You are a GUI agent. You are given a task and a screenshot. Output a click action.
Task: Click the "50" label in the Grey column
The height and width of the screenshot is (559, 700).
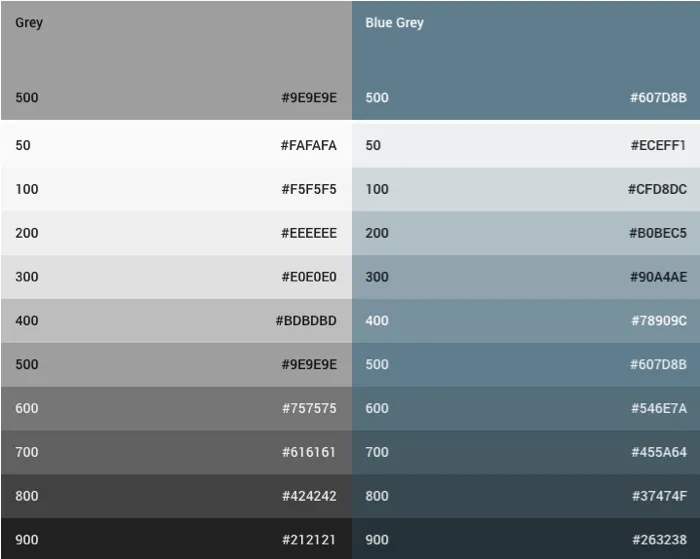[23, 146]
